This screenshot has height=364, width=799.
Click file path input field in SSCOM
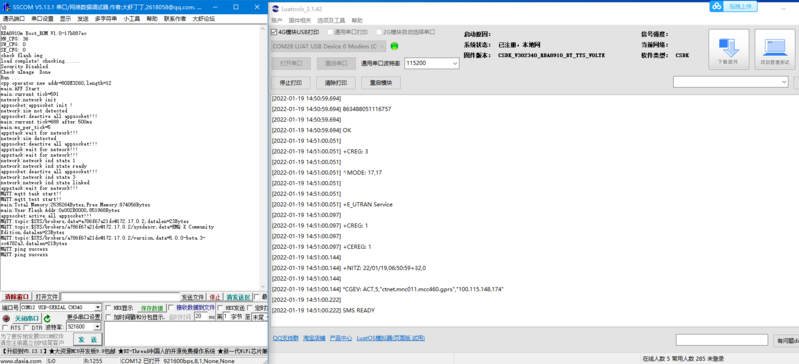120,297
